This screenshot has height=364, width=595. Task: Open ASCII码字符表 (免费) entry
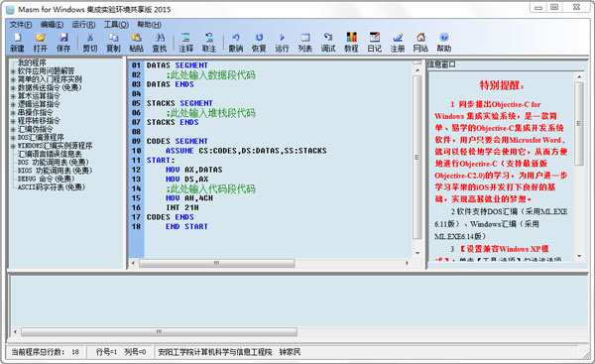coord(52,187)
